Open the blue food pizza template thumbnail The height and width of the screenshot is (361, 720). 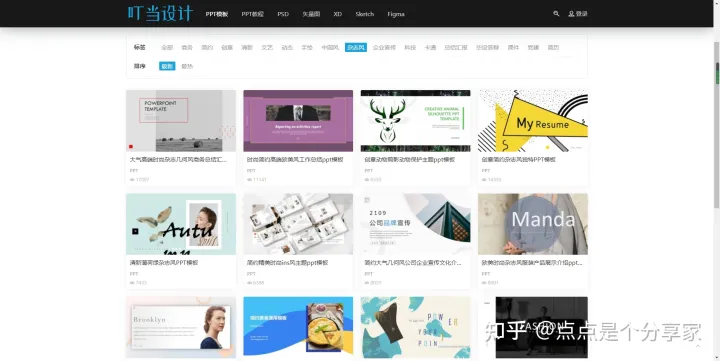click(298, 327)
